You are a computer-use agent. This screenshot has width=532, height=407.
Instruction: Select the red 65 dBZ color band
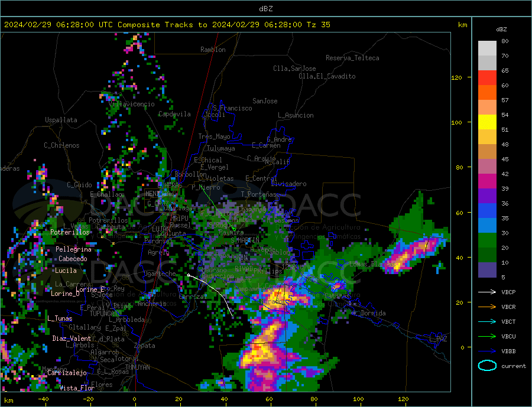(x=487, y=77)
